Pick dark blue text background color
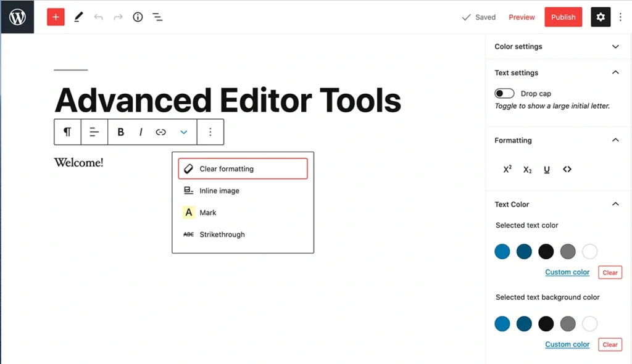 coord(524,324)
